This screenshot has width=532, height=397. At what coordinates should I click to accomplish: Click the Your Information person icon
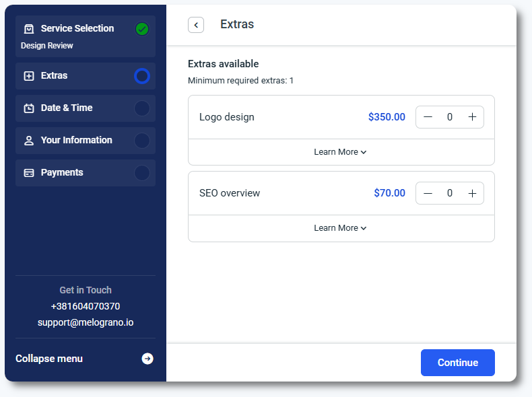(29, 141)
